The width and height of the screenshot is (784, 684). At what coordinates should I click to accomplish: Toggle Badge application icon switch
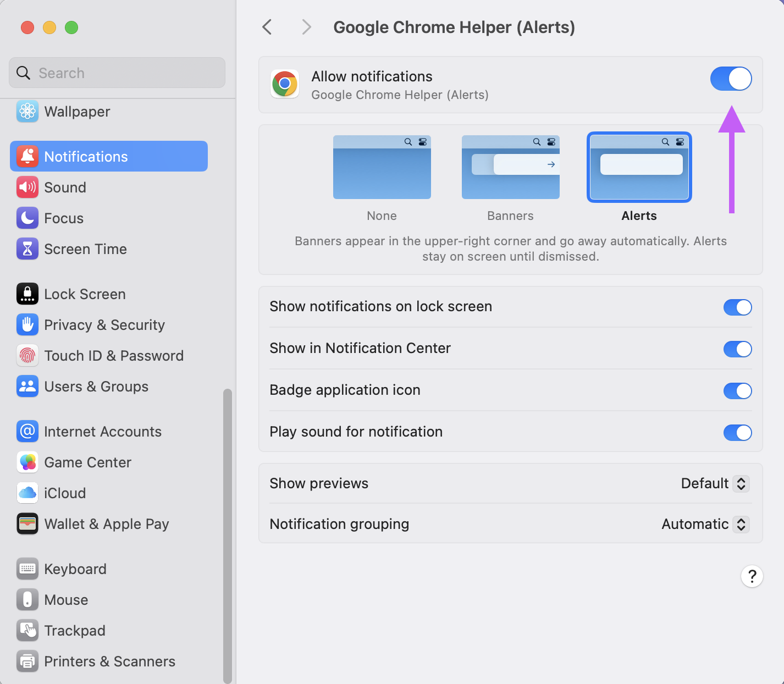click(x=737, y=390)
